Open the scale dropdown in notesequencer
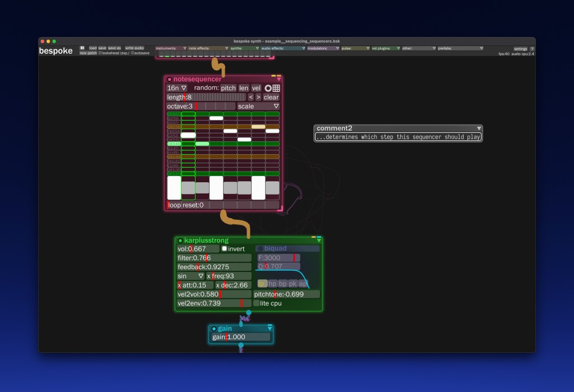Screen dimensions: 574x392 [x=258, y=106]
